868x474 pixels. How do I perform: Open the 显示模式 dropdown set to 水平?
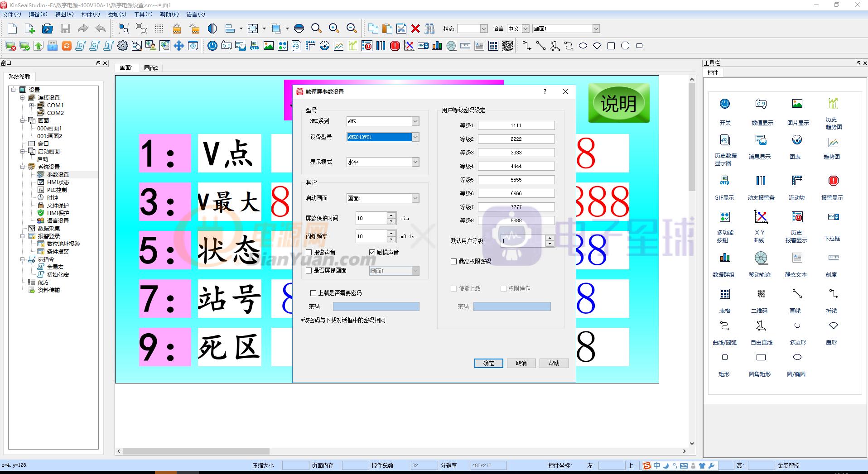(x=415, y=162)
